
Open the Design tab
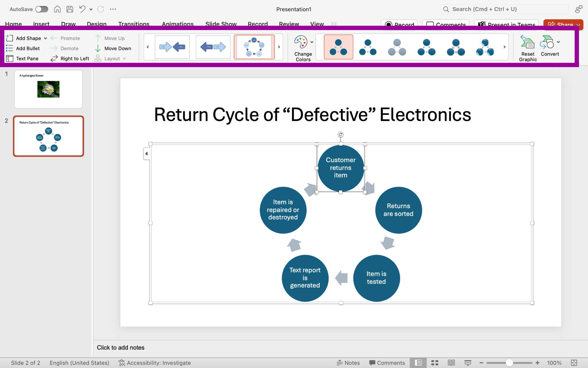pos(97,24)
